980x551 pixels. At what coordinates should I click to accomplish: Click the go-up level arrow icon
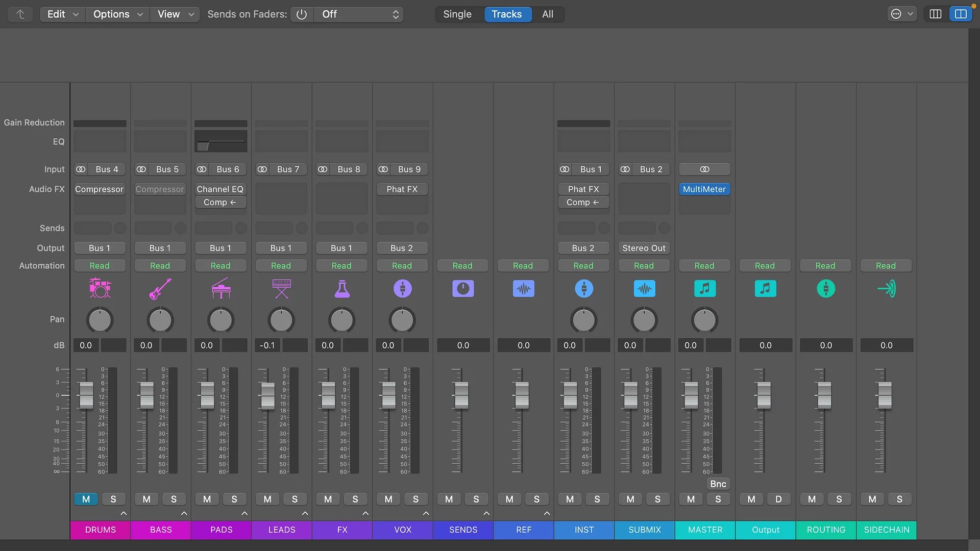pos(20,14)
